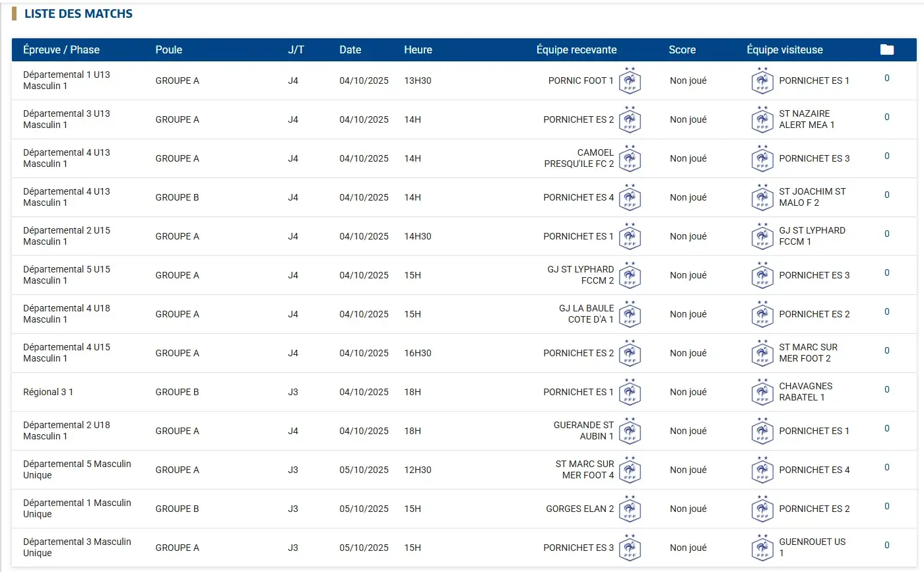Screen dimensions: 924x572
Task: Click the logo next to CHAVAGNES RABATEL 1
Action: pos(762,392)
